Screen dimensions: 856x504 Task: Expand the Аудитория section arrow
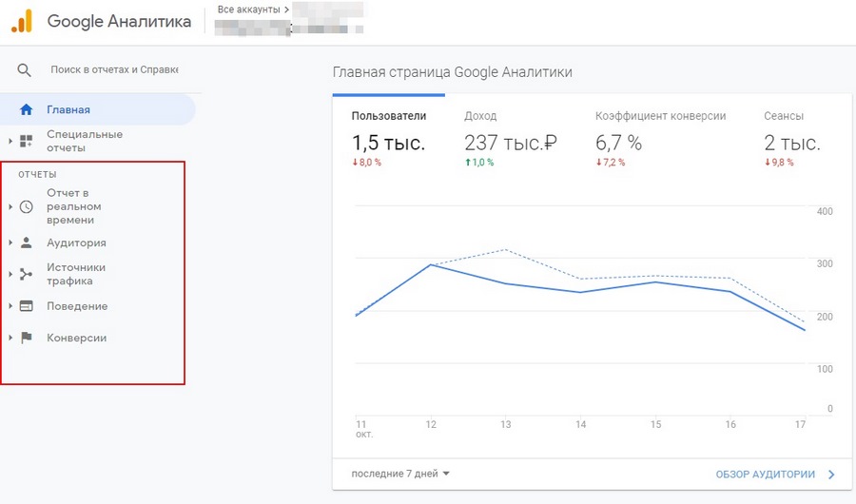point(10,243)
